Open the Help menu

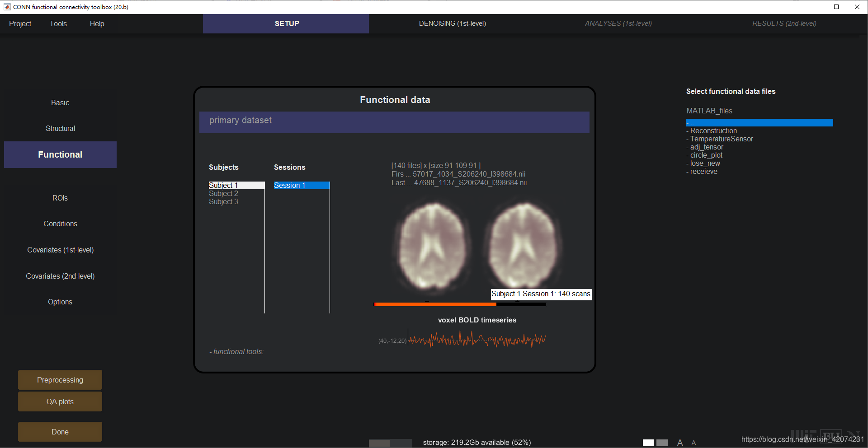coord(97,23)
